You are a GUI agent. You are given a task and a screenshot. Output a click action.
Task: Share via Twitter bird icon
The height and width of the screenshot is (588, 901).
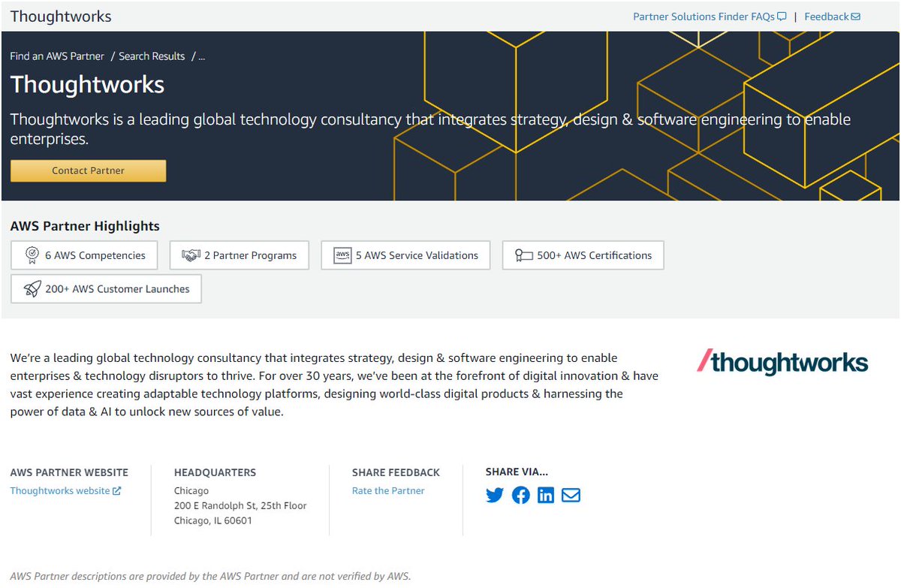coord(495,495)
